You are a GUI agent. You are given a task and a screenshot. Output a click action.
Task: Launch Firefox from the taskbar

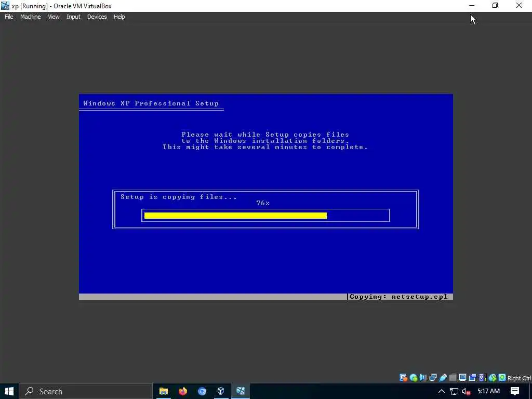coord(183,391)
